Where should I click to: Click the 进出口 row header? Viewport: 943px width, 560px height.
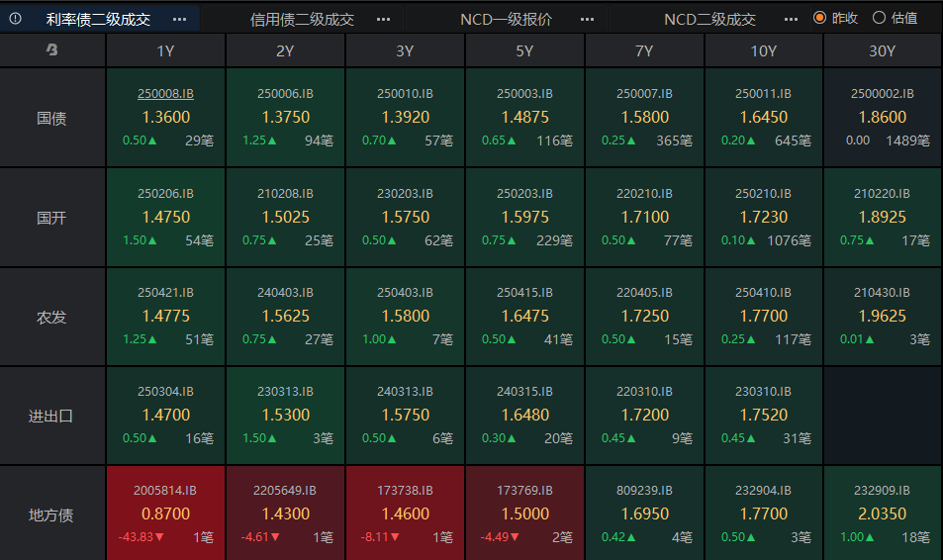pyautogui.click(x=52, y=416)
